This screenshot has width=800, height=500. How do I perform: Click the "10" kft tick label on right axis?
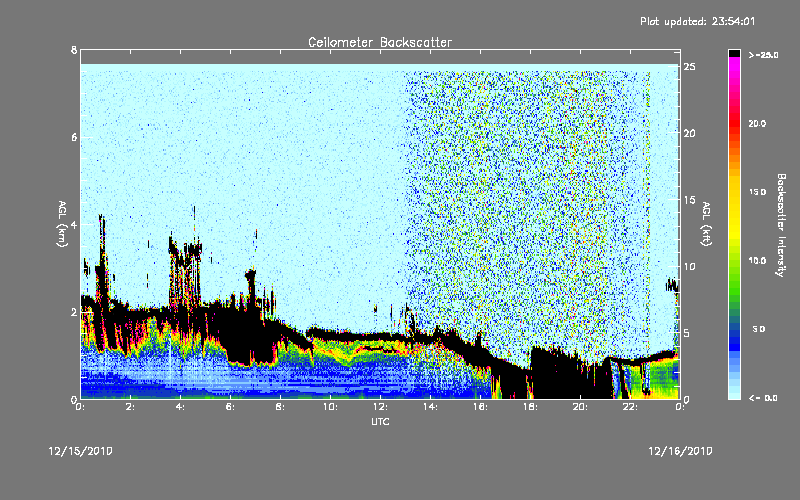[689, 266]
